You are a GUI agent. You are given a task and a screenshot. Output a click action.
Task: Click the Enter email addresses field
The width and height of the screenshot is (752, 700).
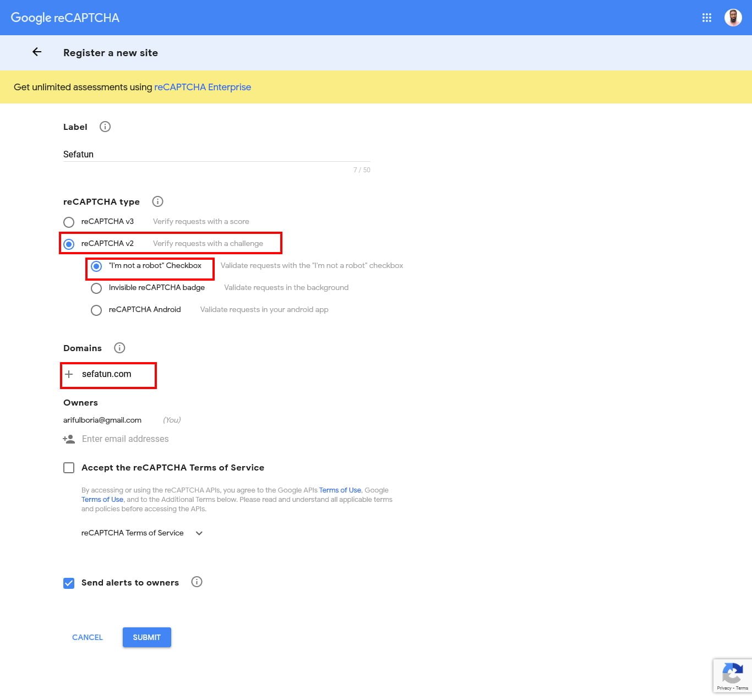[x=126, y=439]
